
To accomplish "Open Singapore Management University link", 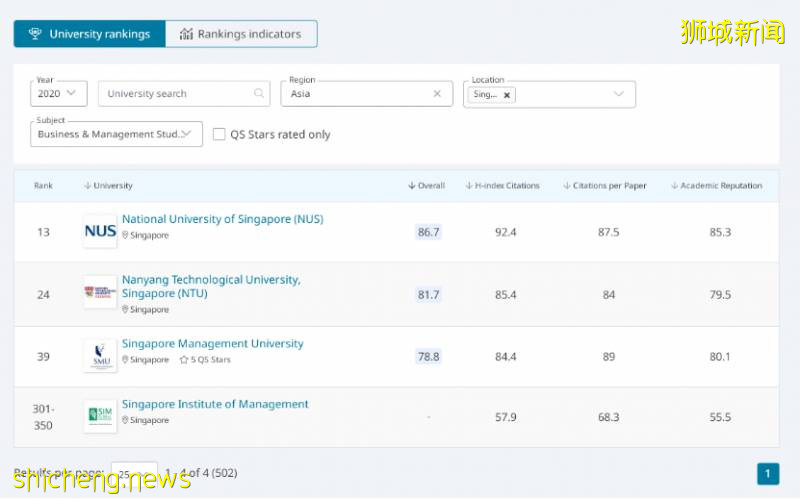I will click(212, 343).
